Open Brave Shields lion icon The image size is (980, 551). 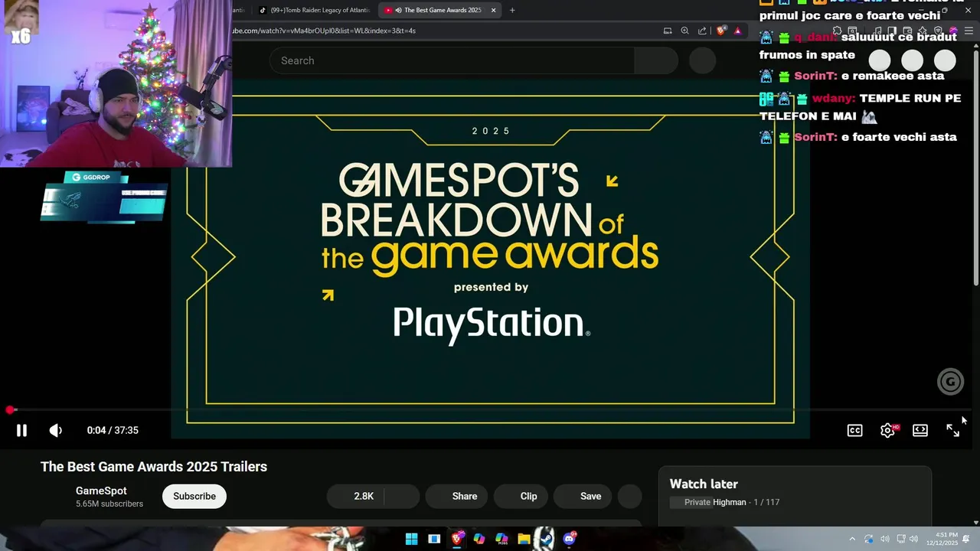(721, 31)
